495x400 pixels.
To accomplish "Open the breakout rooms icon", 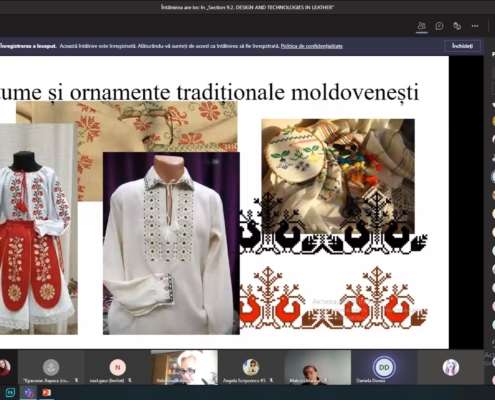I will pyautogui.click(x=457, y=26).
